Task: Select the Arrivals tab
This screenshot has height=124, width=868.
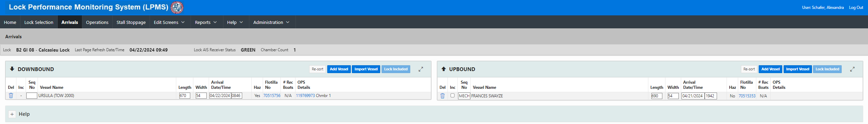Action: [x=70, y=22]
